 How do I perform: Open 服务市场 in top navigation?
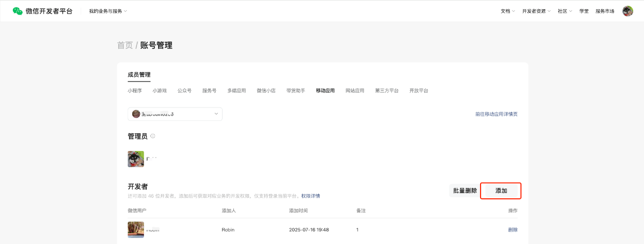(605, 11)
